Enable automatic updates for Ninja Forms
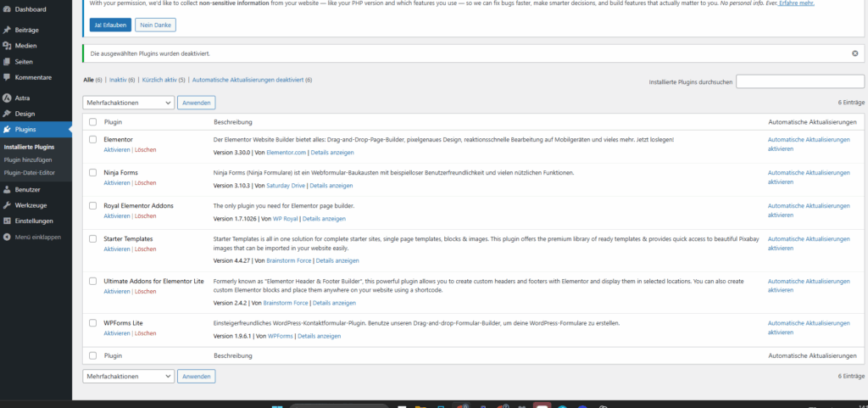Screen dimensions: 868x408 tap(809, 177)
